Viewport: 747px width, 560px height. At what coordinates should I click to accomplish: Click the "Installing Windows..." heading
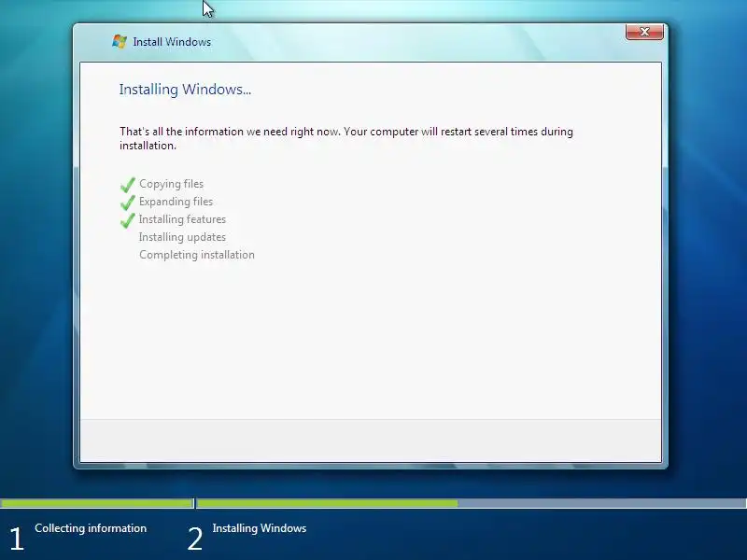185,90
